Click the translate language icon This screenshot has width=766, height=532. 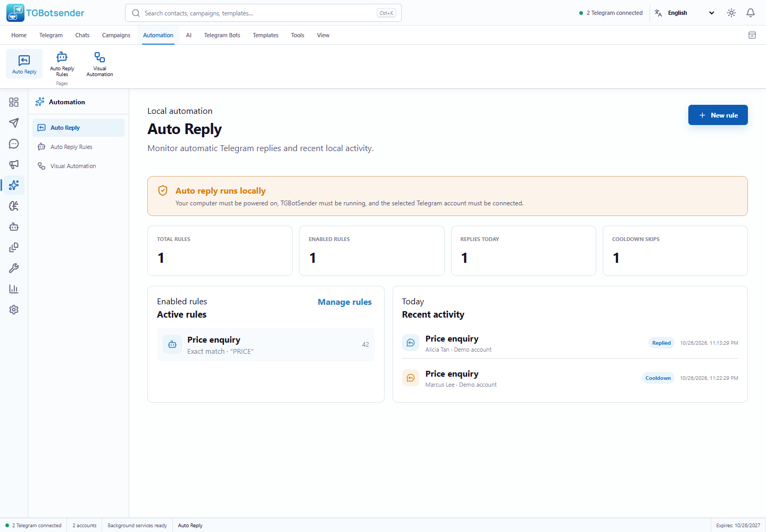click(658, 13)
